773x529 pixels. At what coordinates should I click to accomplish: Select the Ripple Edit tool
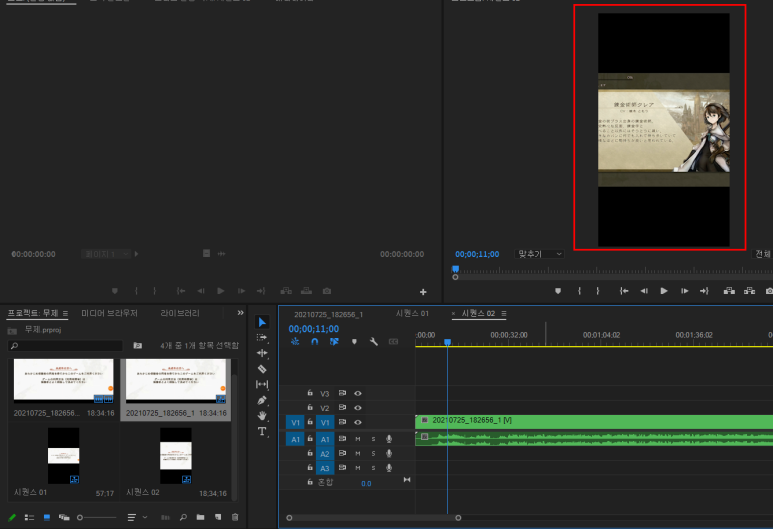click(262, 353)
